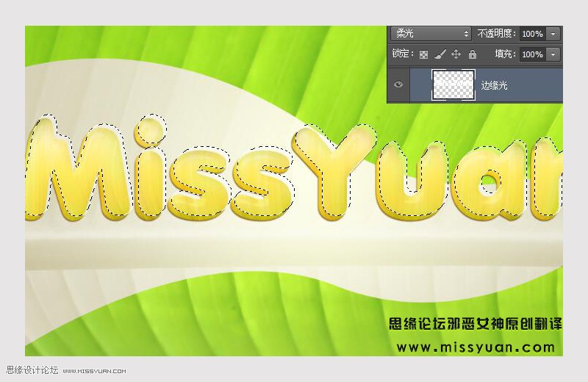Click the 填充 label
The image size is (588, 382).
coord(505,54)
